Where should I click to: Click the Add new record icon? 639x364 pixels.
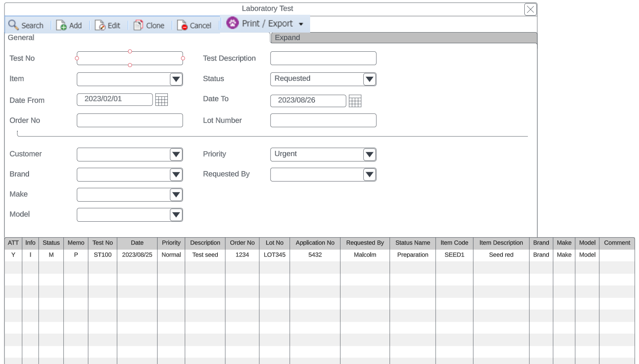62,25
